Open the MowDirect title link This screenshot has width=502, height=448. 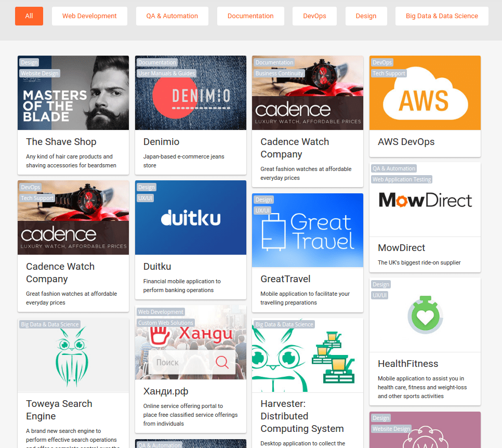click(402, 247)
